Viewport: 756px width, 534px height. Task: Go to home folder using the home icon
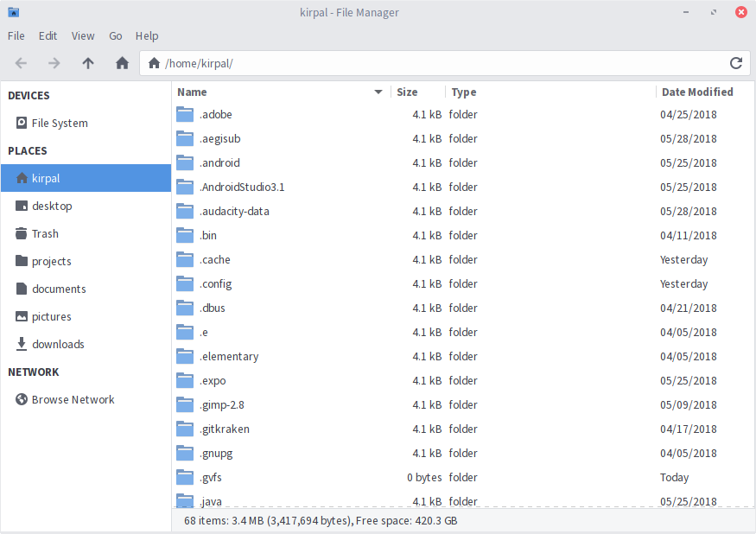click(x=122, y=63)
